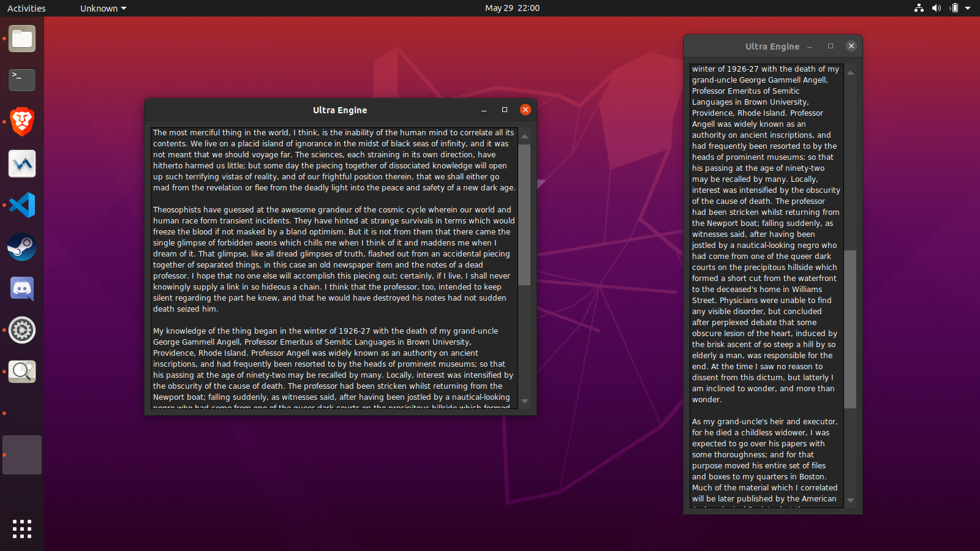Click the volume icon in top bar
Viewport: 980px width, 551px height.
[936, 8]
